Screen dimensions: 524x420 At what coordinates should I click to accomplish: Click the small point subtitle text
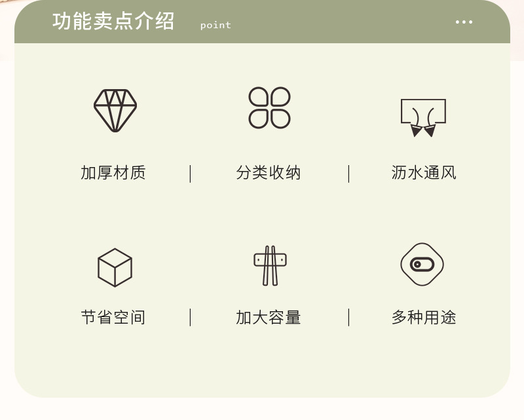coord(215,26)
